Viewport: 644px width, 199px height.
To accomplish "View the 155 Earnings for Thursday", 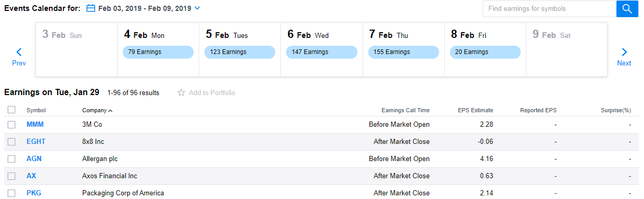I will point(403,52).
